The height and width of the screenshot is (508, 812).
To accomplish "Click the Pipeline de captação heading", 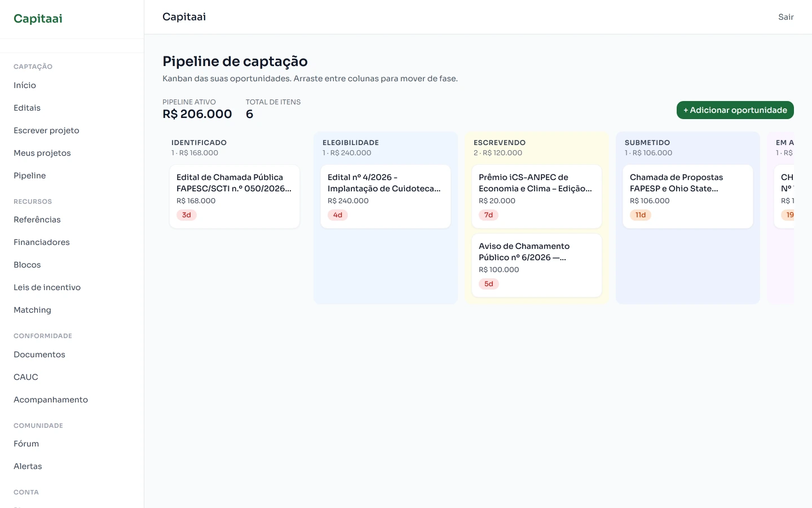I will pyautogui.click(x=235, y=62).
